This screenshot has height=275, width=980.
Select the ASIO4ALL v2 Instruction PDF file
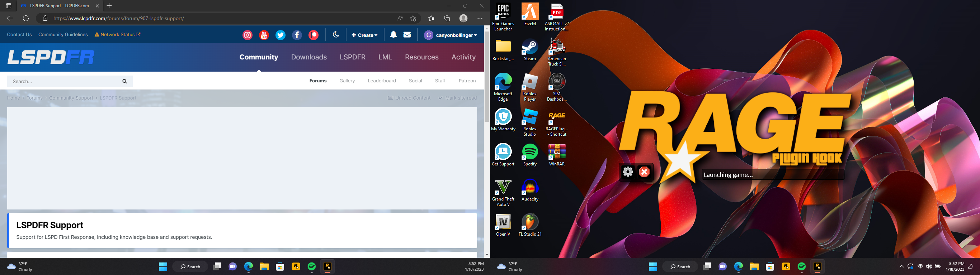(x=557, y=18)
